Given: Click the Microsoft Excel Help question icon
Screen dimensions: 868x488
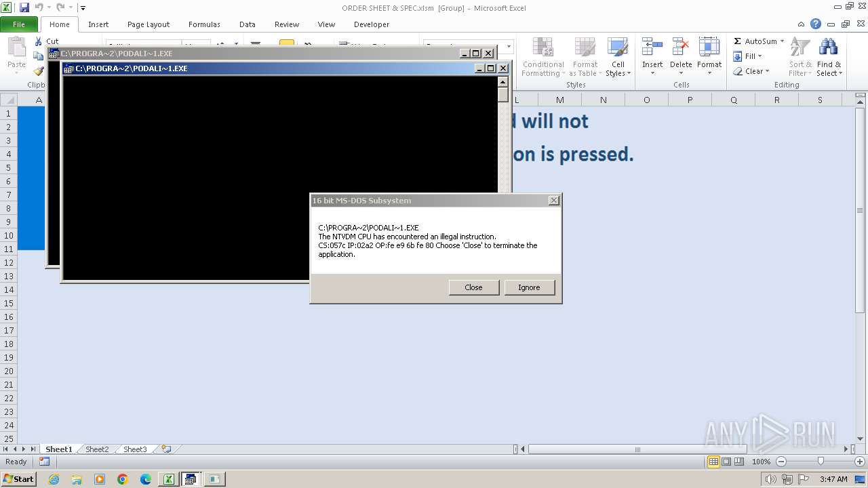Looking at the screenshot, I should click(816, 24).
